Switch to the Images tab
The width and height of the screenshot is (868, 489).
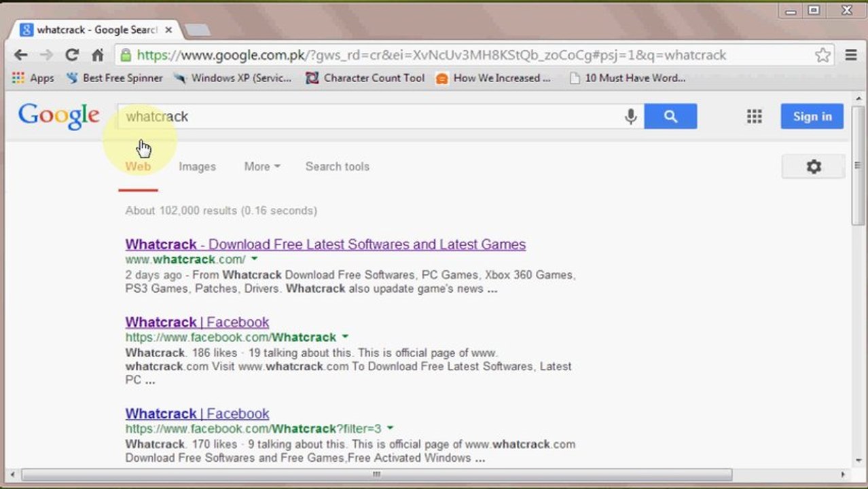[x=197, y=166]
